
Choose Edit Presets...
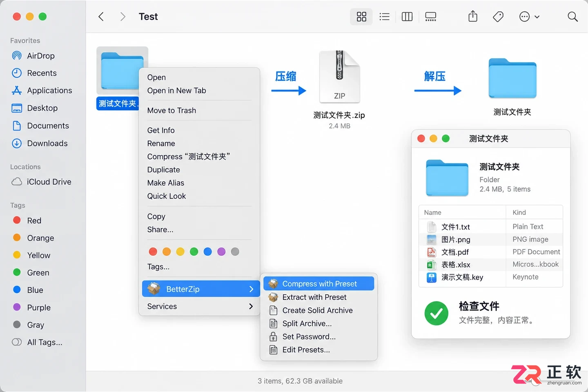319,350
